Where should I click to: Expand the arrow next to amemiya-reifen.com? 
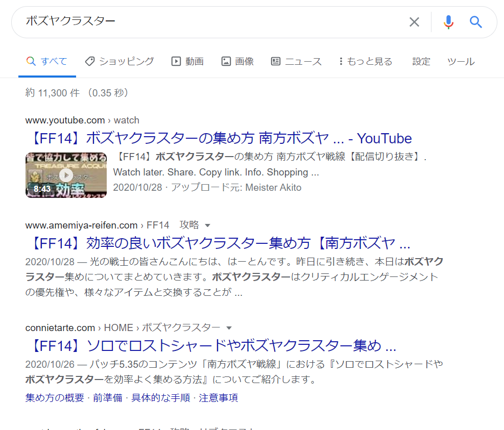coord(208,225)
